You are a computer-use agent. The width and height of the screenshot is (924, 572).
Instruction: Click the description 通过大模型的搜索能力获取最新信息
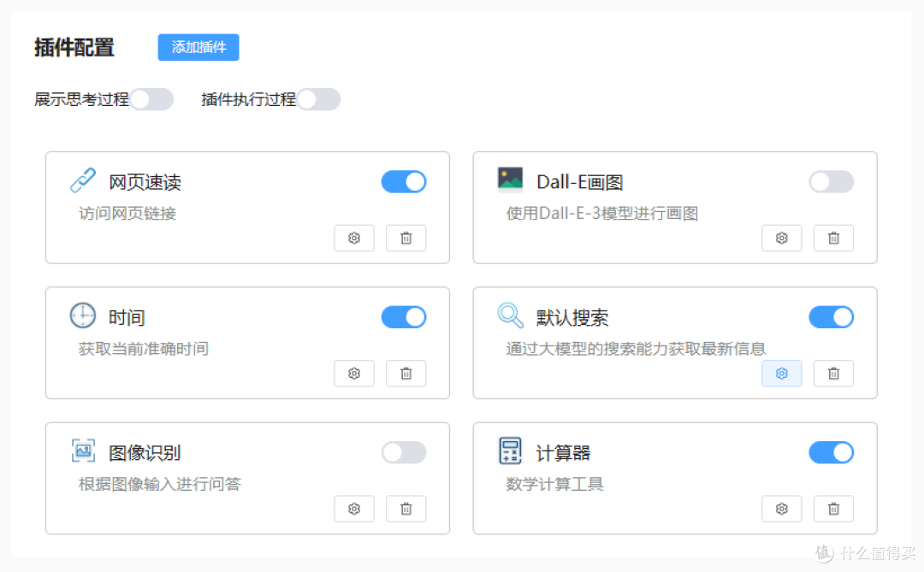click(x=636, y=349)
